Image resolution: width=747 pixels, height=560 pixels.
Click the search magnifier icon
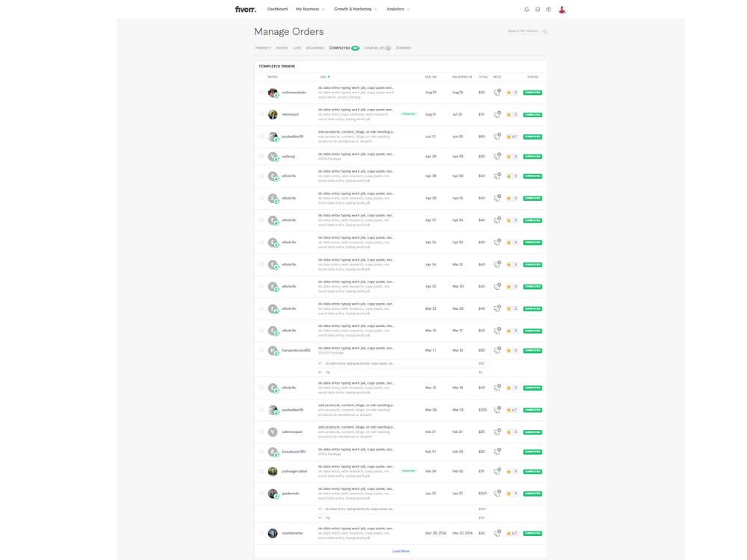tap(545, 31)
